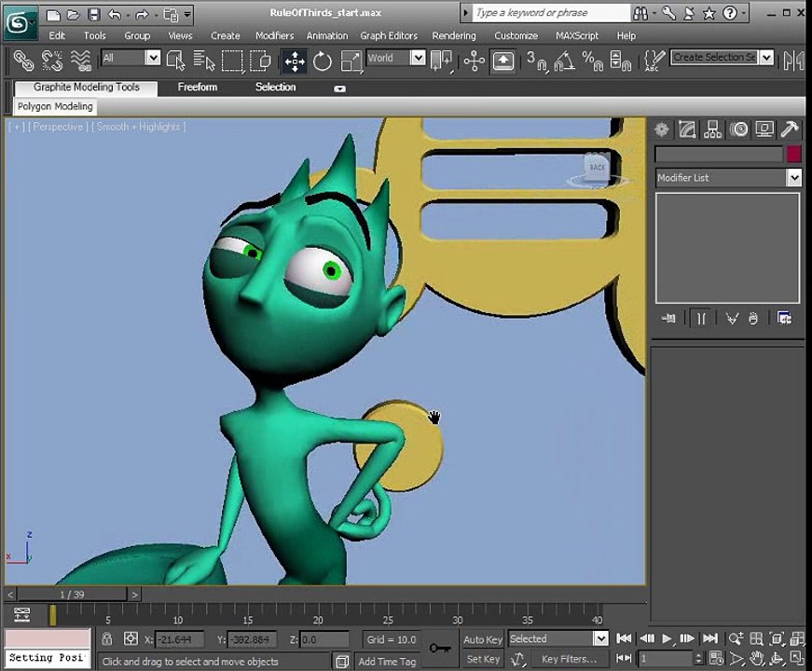
Task: Open selection filter All dropdown
Action: (x=153, y=58)
